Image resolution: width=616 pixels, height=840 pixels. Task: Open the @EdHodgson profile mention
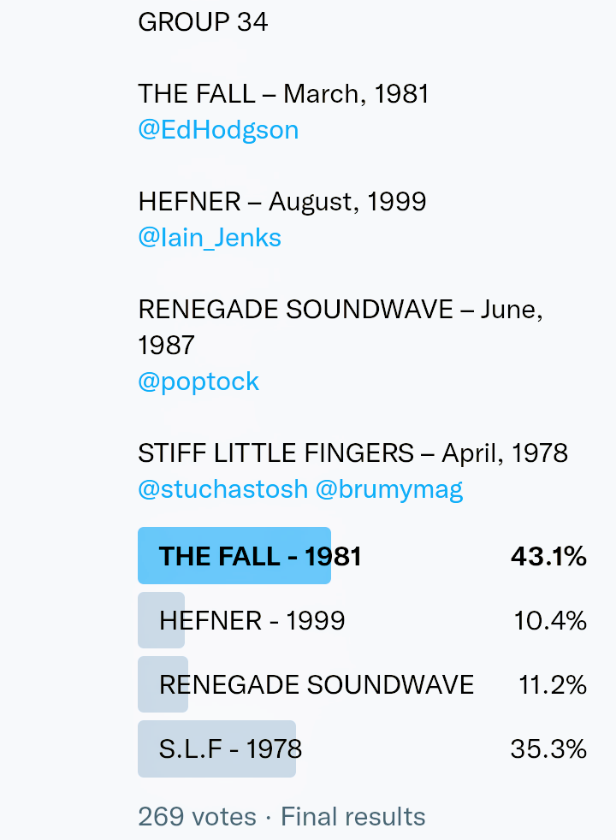tap(218, 130)
